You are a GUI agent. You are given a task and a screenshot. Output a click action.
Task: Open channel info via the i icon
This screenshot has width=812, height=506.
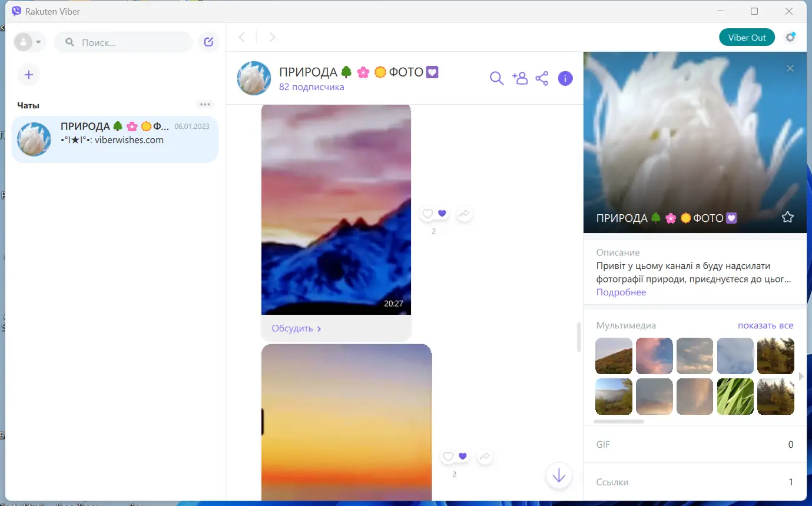[x=565, y=78]
